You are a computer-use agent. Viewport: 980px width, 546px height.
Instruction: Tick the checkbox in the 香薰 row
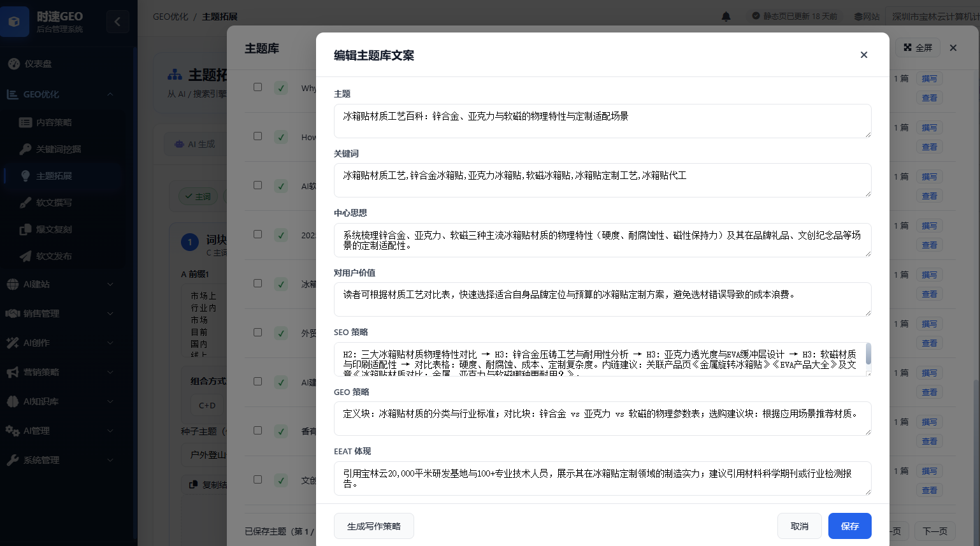[257, 430]
